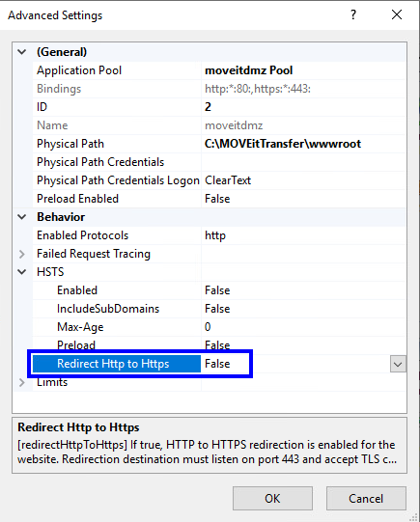
Task: Collapse the Behavior section chevron
Action: click(x=22, y=217)
